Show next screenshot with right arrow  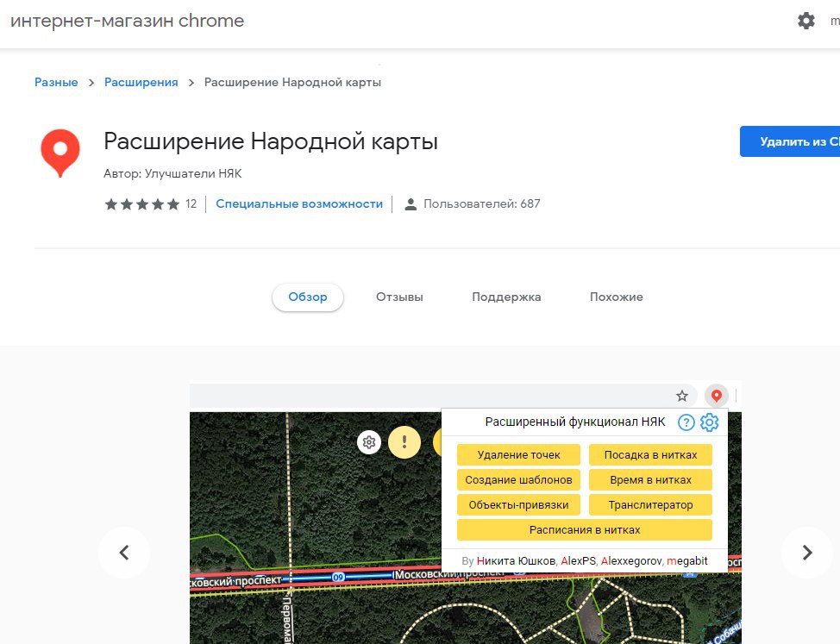807,553
